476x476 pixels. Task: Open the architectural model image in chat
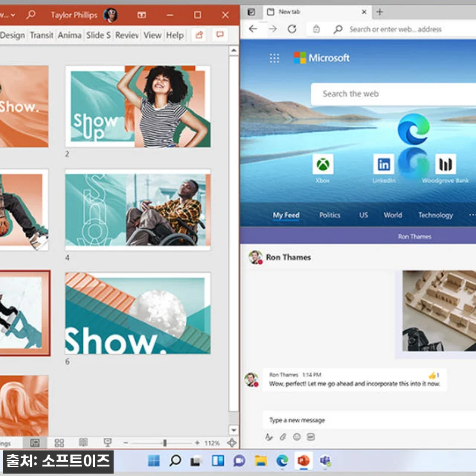[439, 311]
